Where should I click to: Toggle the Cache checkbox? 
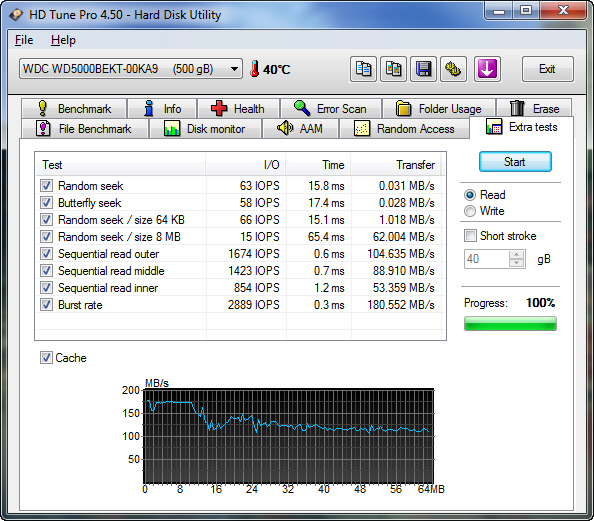click(x=46, y=358)
